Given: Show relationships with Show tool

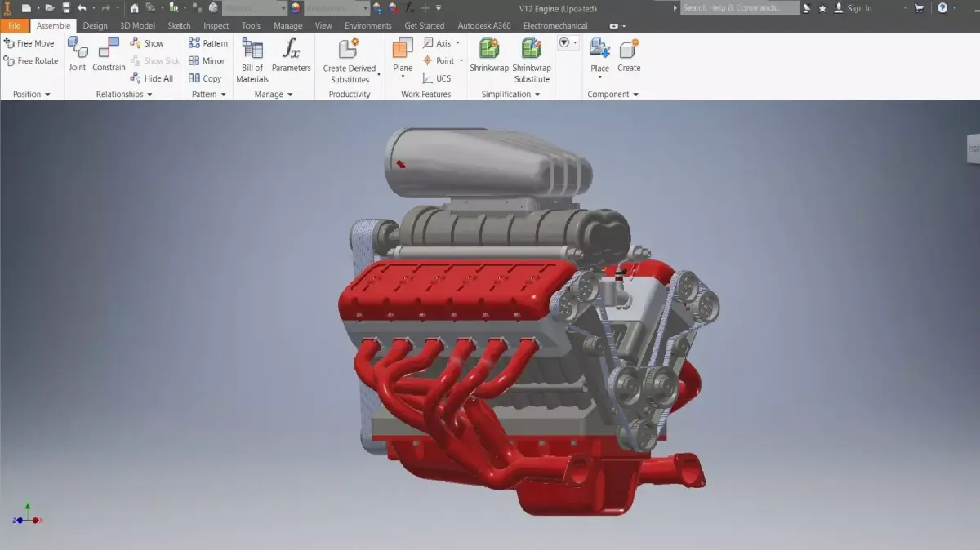Looking at the screenshot, I should point(147,43).
